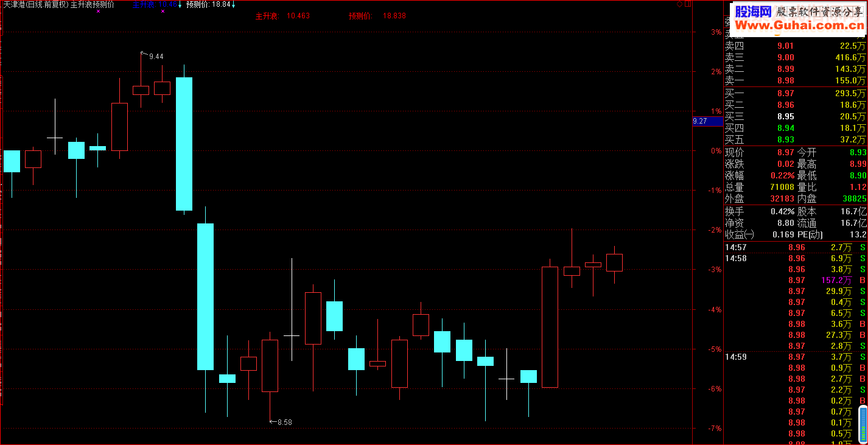This screenshot has width=868, height=445.
Task: Click the 股本 16.7亿 share capital value
Action: 855,211
